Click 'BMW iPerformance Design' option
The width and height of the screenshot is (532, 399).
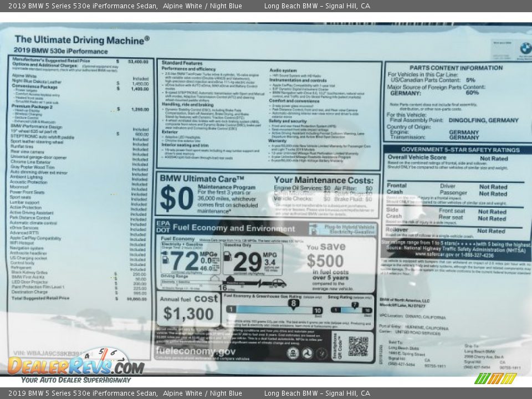(37, 127)
